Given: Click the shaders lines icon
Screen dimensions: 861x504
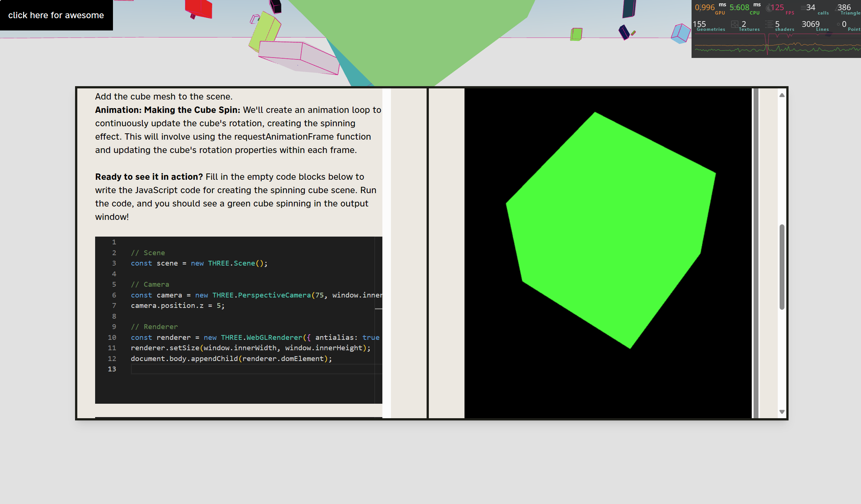Looking at the screenshot, I should point(769,25).
